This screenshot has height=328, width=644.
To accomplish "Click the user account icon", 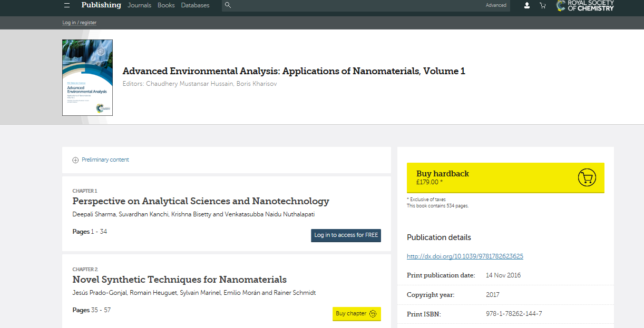I will coord(527,5).
